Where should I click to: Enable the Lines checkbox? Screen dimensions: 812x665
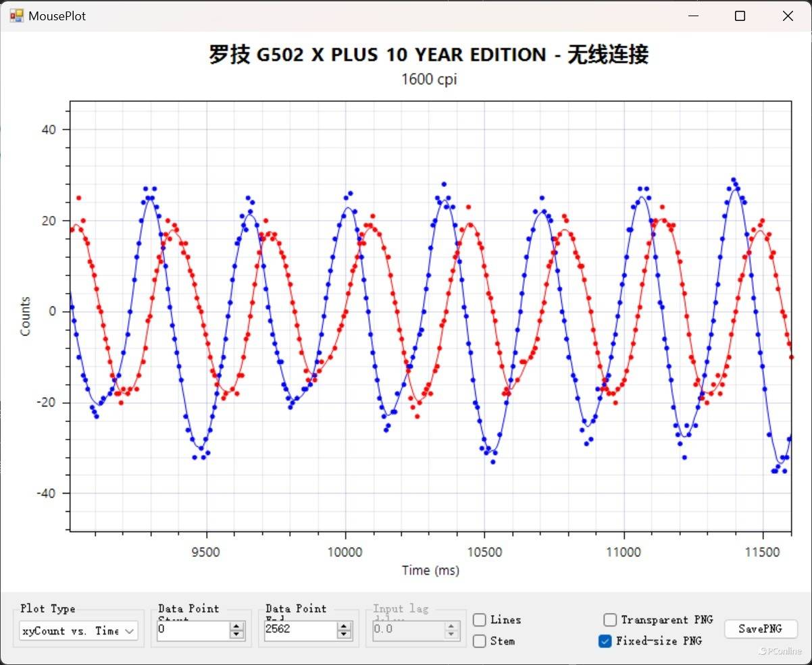(x=480, y=620)
